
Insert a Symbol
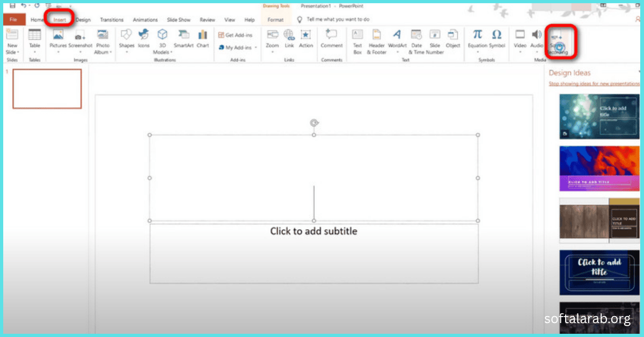pos(497,39)
